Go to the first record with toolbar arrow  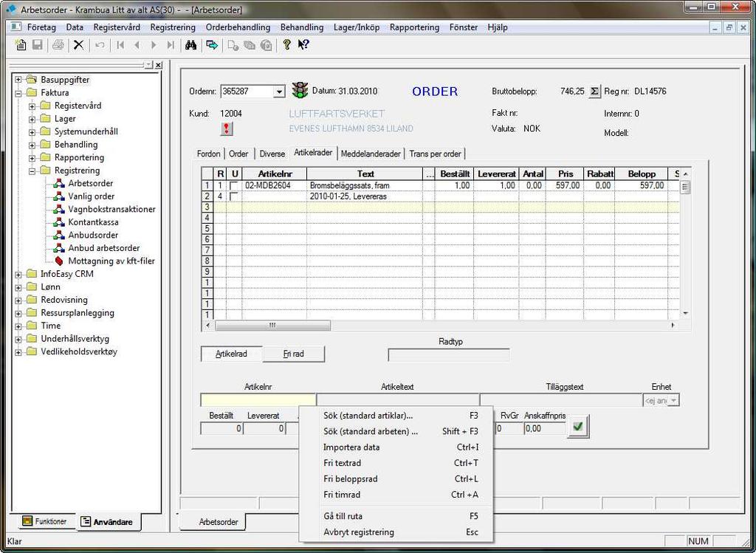[x=120, y=45]
